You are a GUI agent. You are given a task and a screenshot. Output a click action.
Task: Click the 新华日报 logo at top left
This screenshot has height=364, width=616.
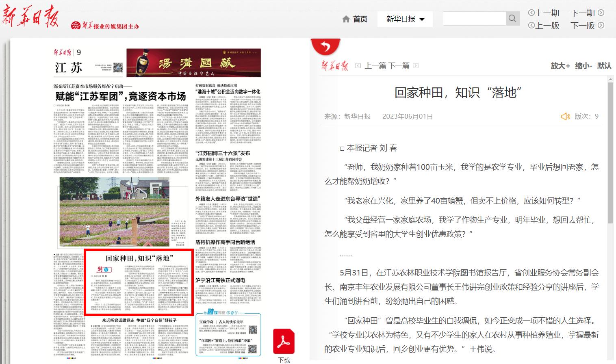[30, 17]
